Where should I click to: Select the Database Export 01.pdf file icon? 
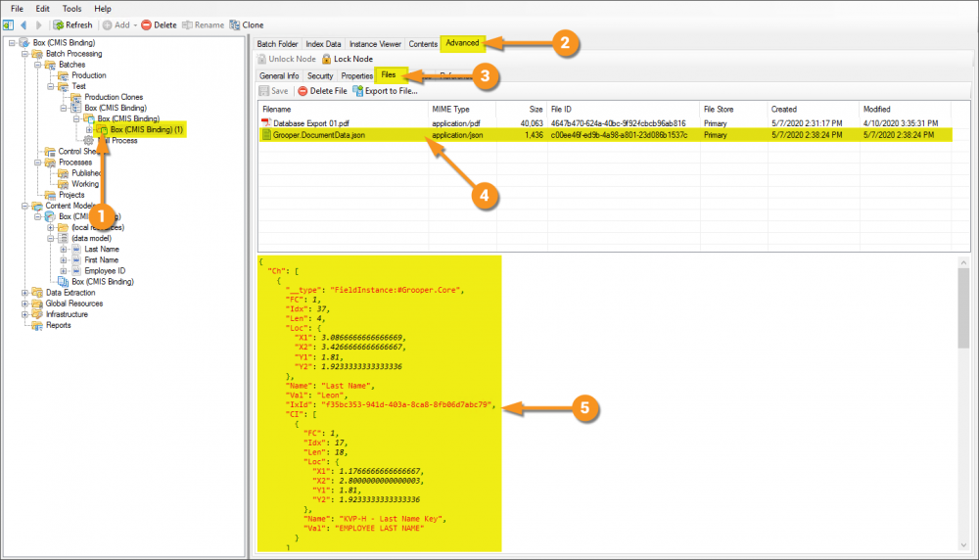(266, 123)
